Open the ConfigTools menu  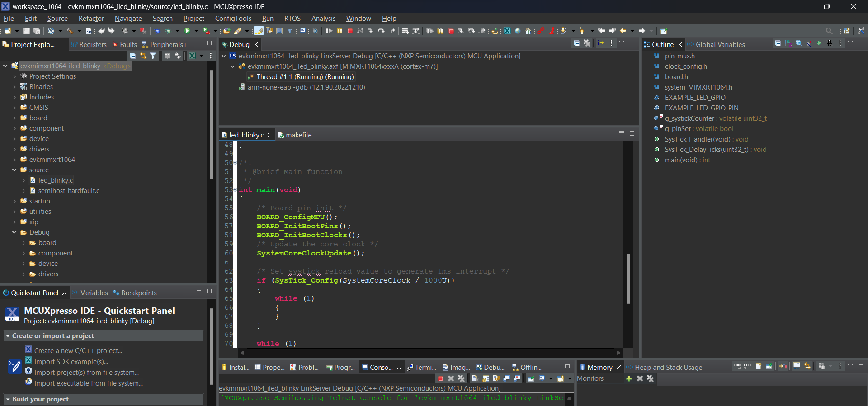coord(233,19)
